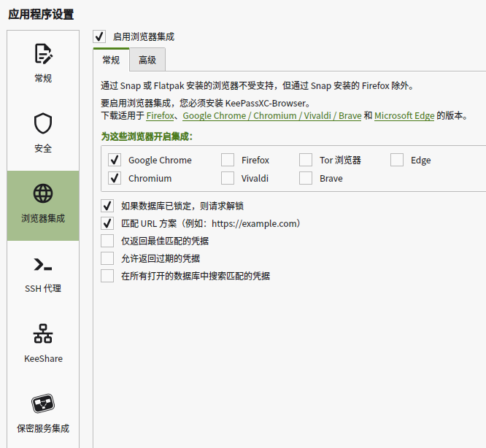Image resolution: width=486 pixels, height=448 pixels.
Task: Select the 浏览器集成 globe icon
Action: point(43,193)
